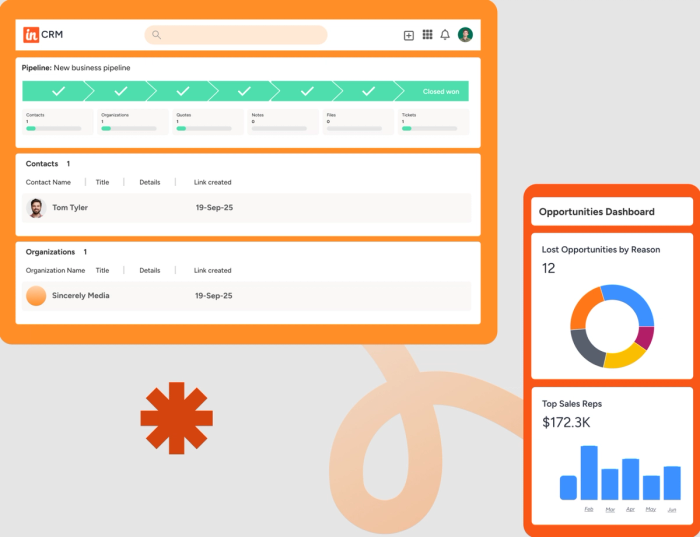
Task: Click the Contacts progress summary card
Action: pyautogui.click(x=58, y=121)
